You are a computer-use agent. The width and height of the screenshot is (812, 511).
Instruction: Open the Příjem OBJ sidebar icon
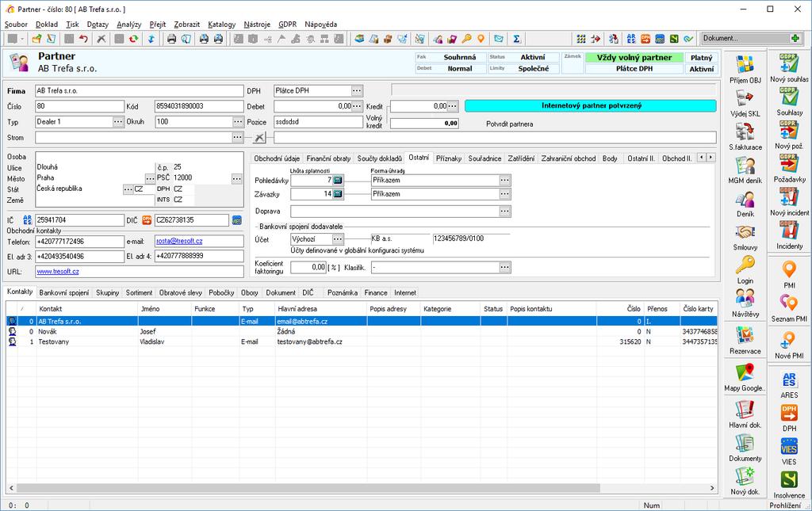click(745, 69)
